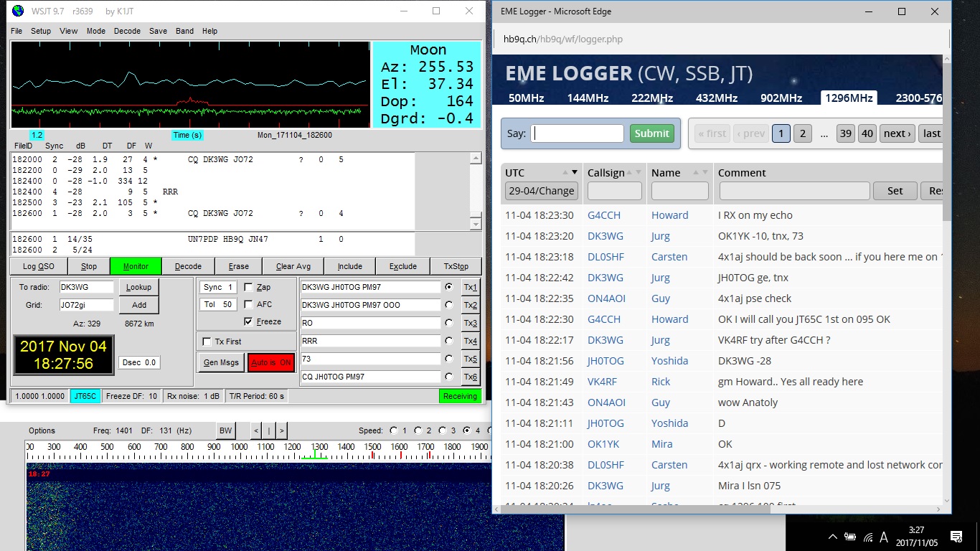The width and height of the screenshot is (980, 551).
Task: Uncheck the Freeze checkbox
Action: (248, 321)
